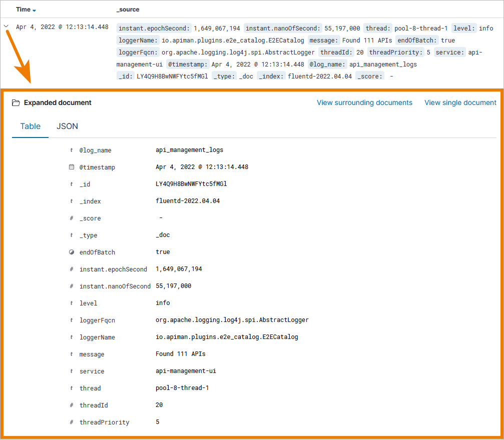Image resolution: width=504 pixels, height=440 pixels.
Task: Click the threadPriority: badge in _source summary
Action: 396,52
